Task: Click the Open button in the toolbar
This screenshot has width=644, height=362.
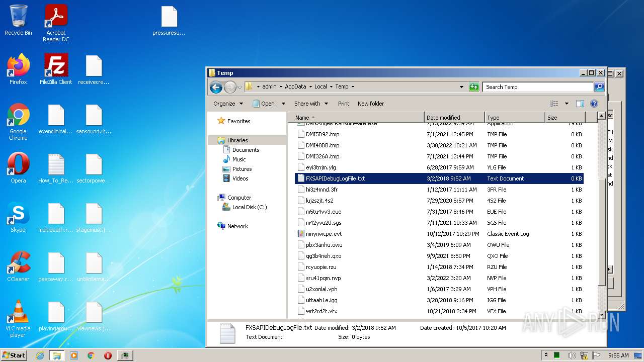Action: click(x=264, y=104)
